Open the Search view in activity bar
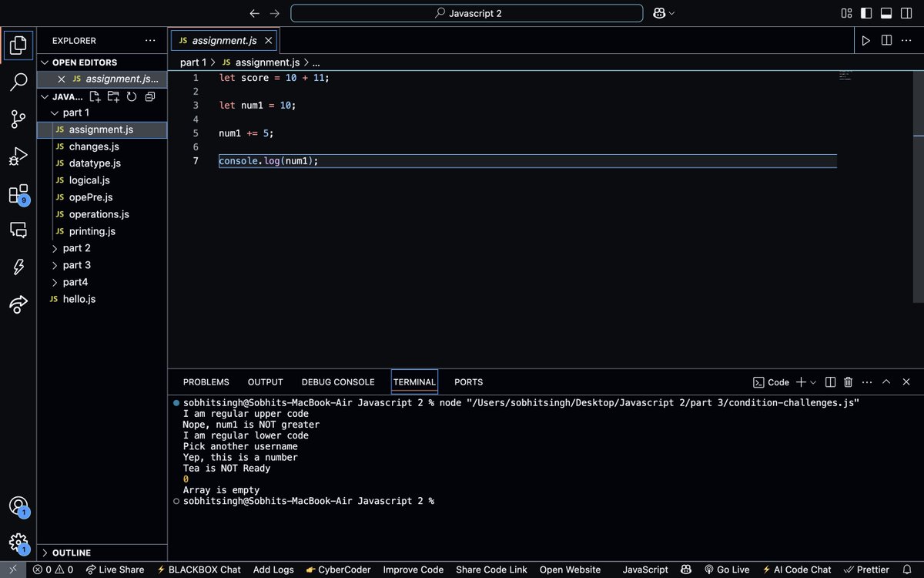Viewport: 924px width, 578px height. (18, 82)
